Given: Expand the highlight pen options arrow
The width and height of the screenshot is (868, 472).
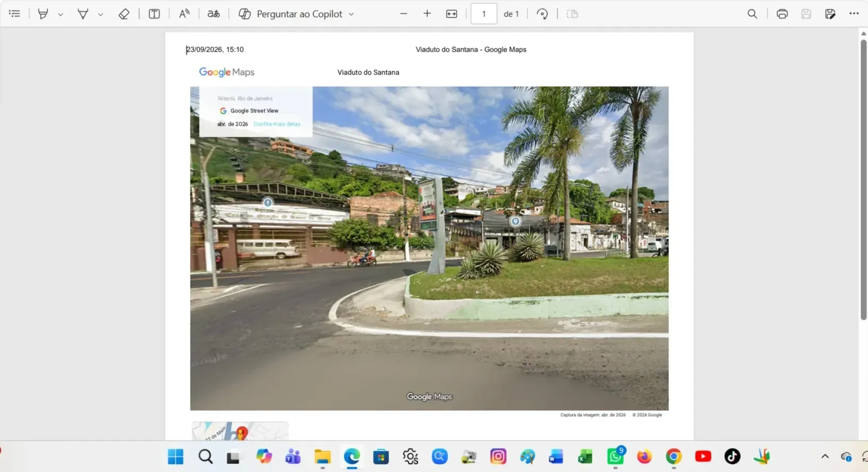Looking at the screenshot, I should click(61, 14).
